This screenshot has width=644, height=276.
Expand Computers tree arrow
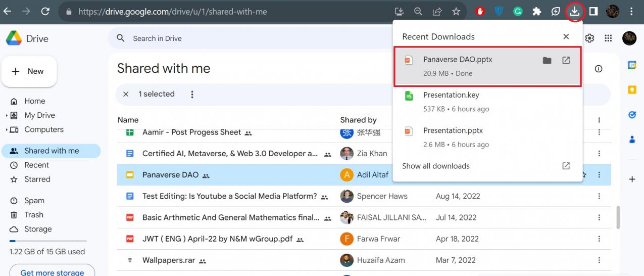[7, 129]
